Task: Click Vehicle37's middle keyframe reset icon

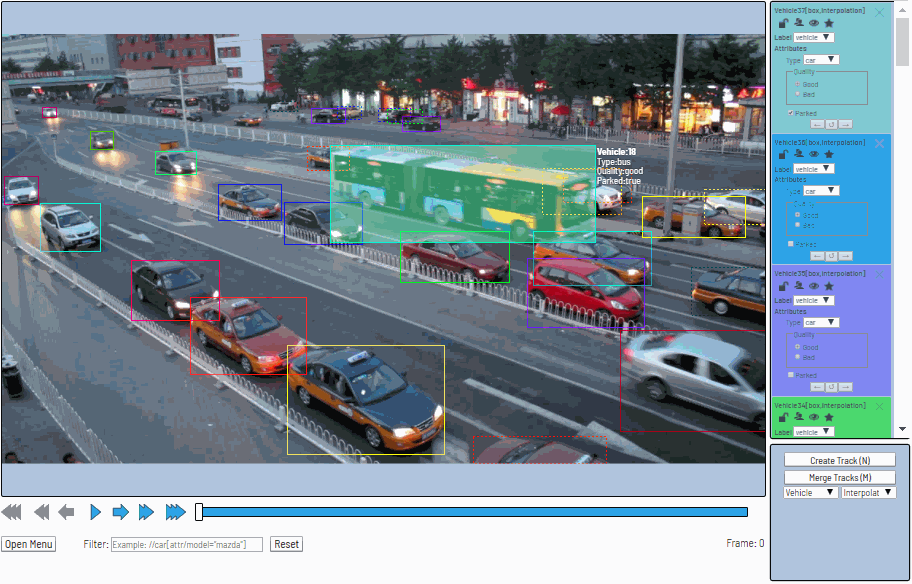Action: pyautogui.click(x=832, y=124)
